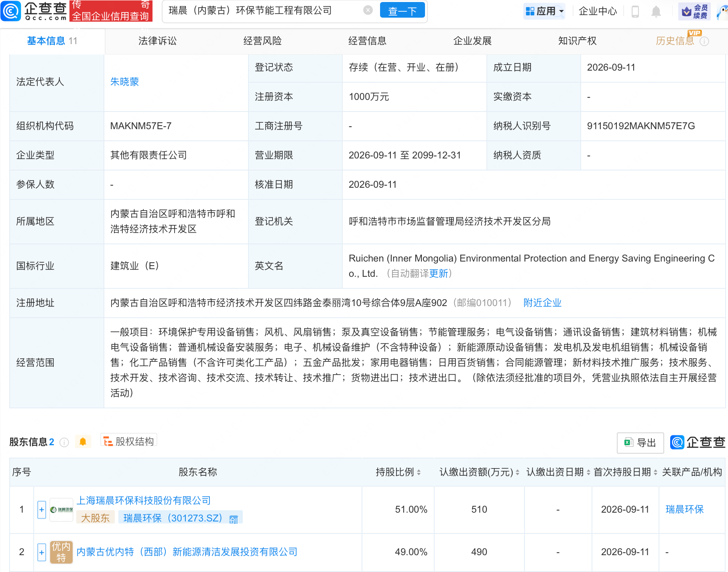Sort by 认缴出资额 column arrows

pos(518,473)
